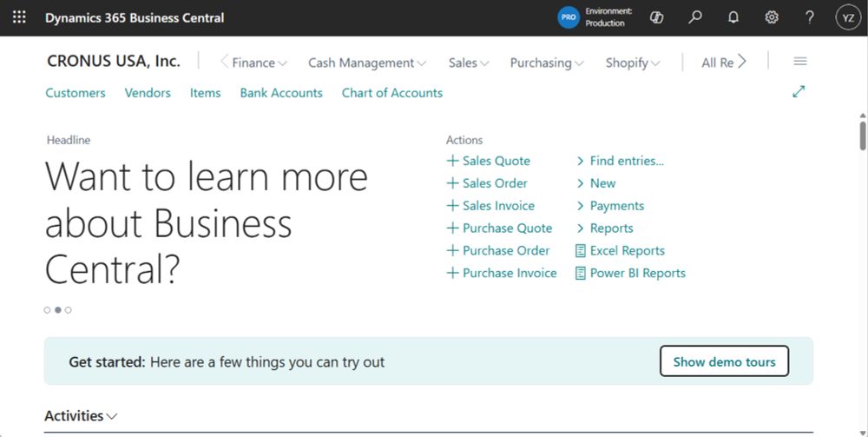Open the Bank Accounts link

point(281,93)
